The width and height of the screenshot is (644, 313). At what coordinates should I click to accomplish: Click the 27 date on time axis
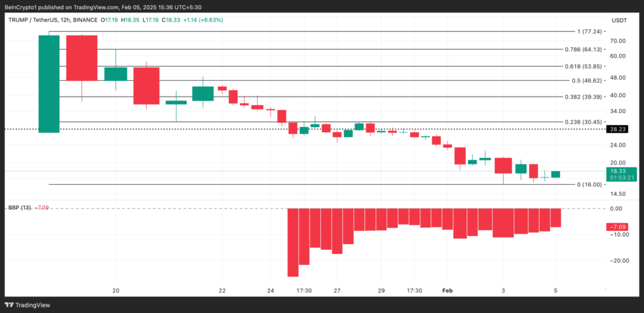click(x=336, y=290)
